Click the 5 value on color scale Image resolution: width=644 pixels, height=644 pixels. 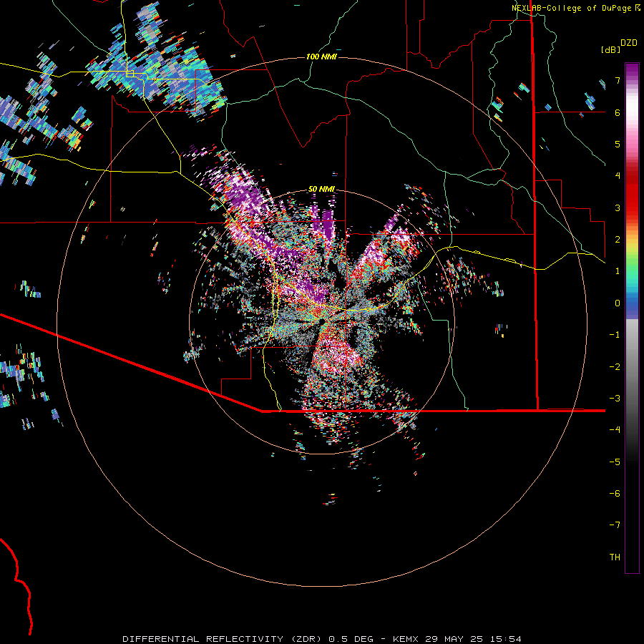[x=618, y=144]
